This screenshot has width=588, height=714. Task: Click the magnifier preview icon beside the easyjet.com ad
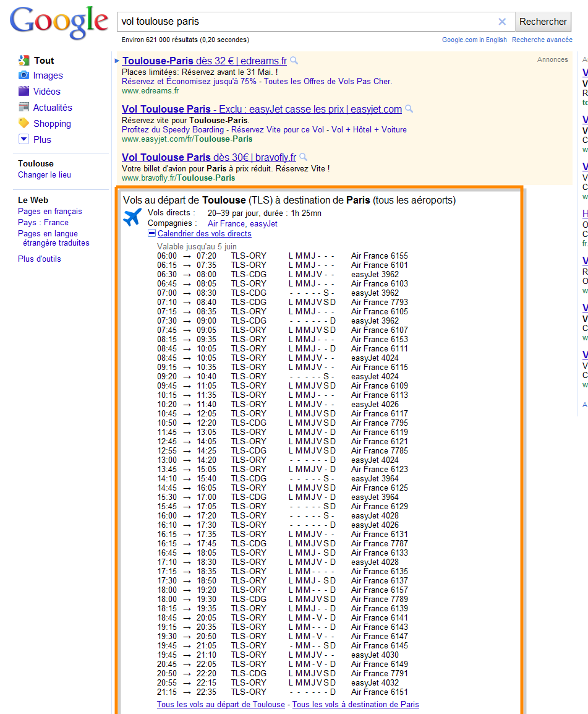(x=409, y=108)
